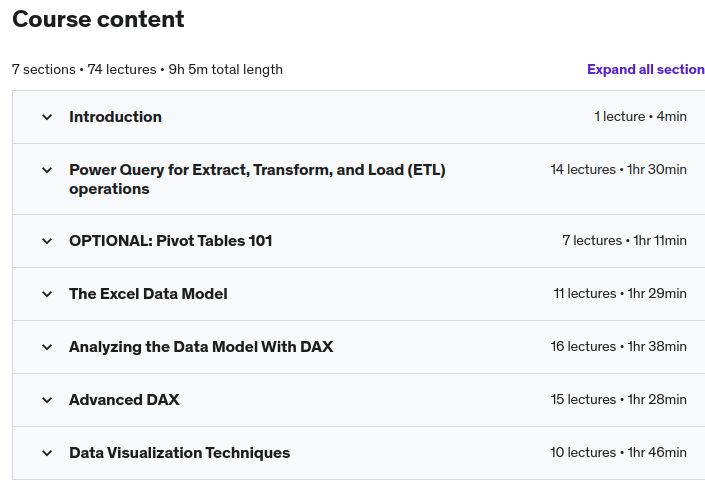
Task: Click The Excel Data Model section title
Action: point(148,294)
